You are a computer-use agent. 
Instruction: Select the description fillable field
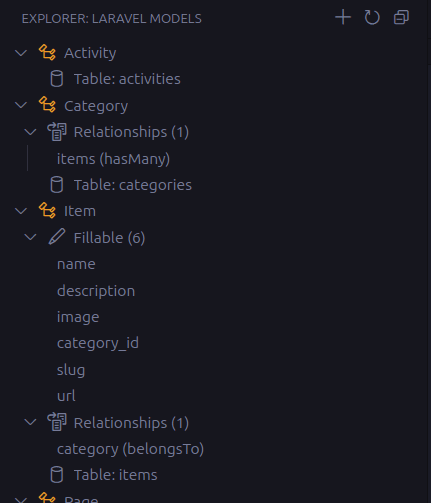pyautogui.click(x=96, y=291)
